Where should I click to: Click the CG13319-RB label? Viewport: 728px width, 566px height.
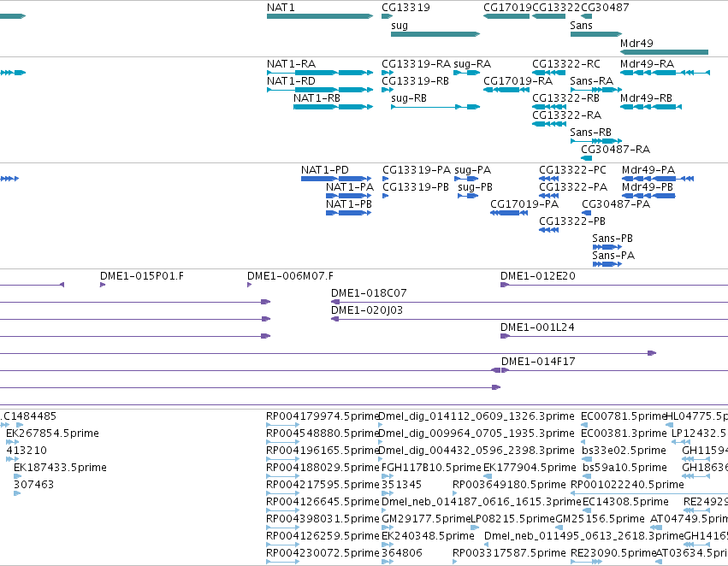click(415, 80)
